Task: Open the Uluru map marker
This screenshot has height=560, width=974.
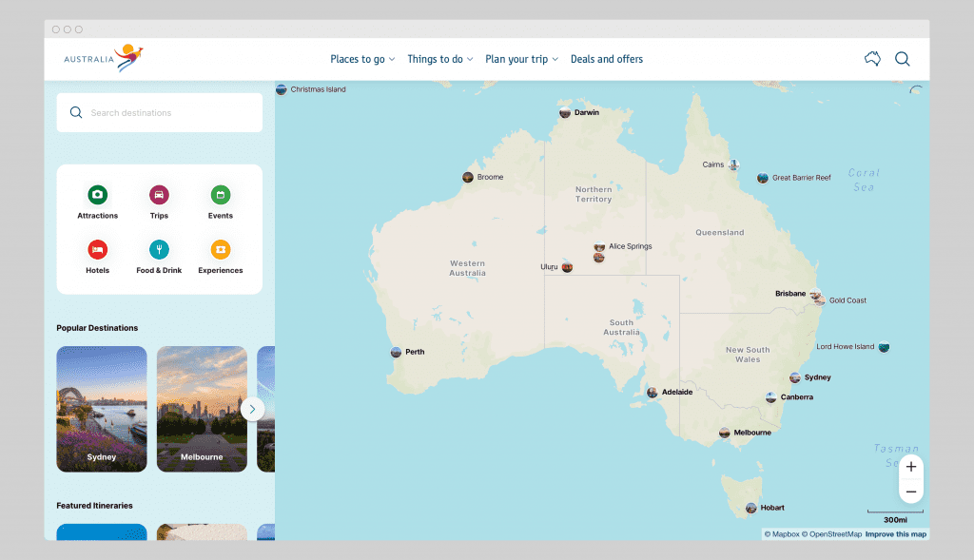Action: 566,266
